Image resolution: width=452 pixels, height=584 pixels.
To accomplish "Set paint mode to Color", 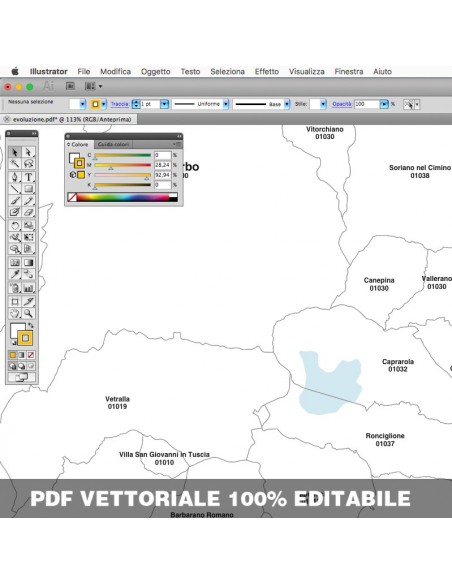I will tap(13, 355).
